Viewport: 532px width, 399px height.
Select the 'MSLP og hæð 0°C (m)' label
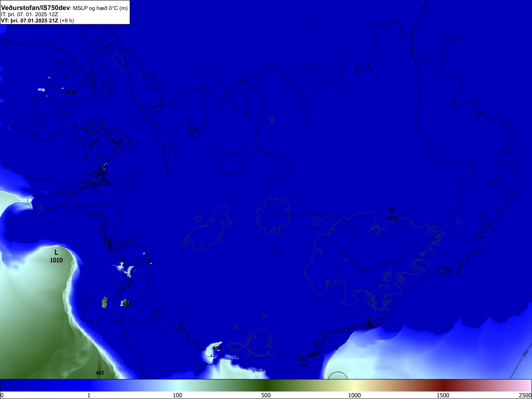(x=100, y=8)
